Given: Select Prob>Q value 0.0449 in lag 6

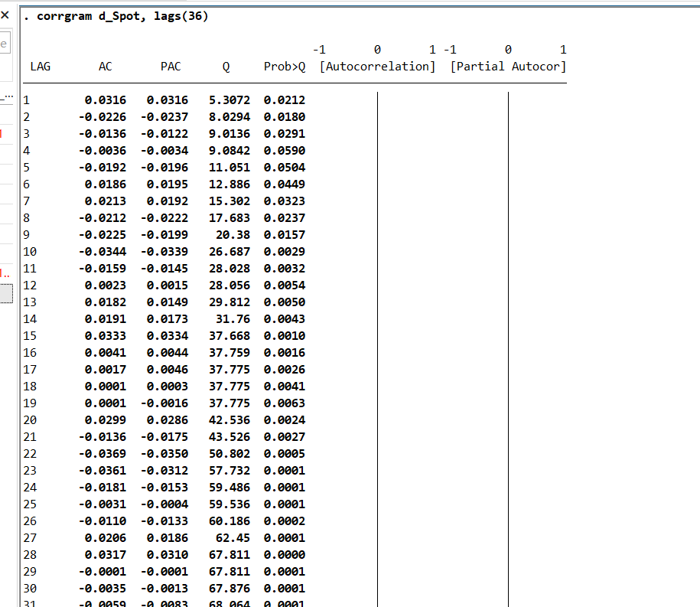Looking at the screenshot, I should 285,184.
